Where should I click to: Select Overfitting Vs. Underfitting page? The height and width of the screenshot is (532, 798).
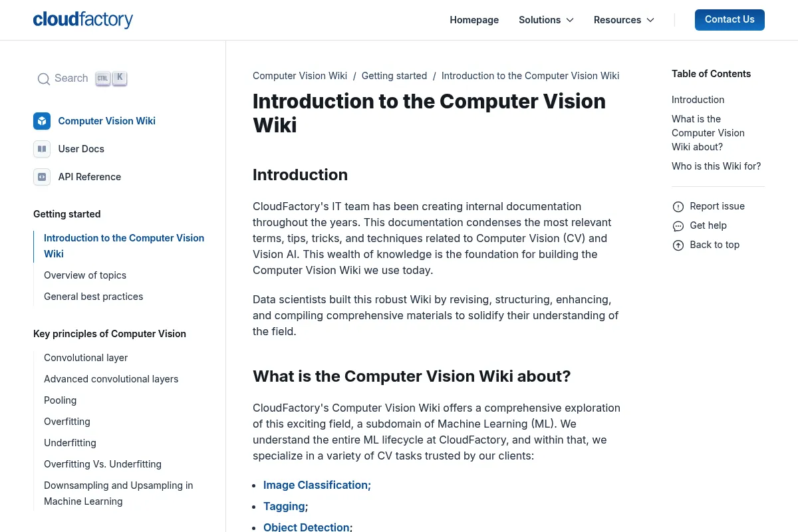[x=102, y=464]
